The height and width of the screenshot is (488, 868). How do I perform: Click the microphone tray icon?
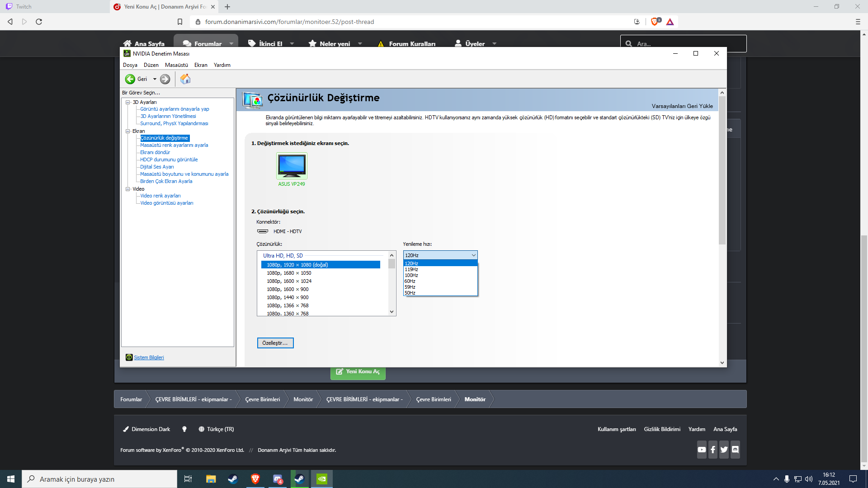coord(787,479)
